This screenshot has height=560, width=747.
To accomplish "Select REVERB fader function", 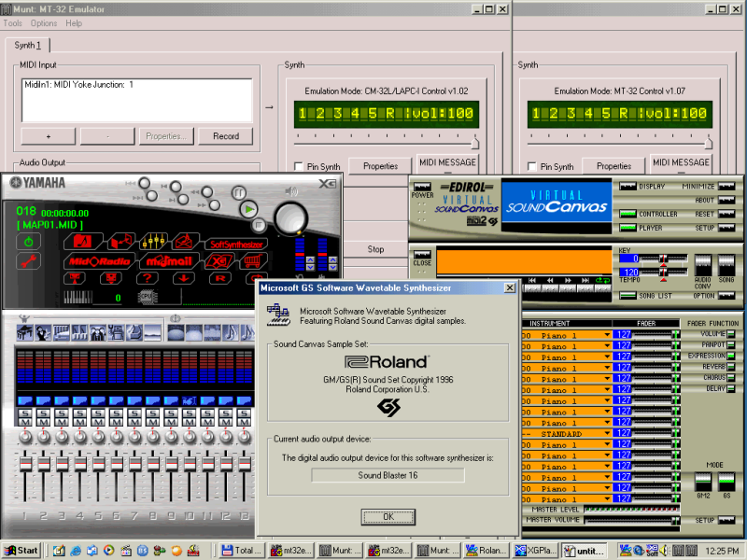I will pos(731,367).
